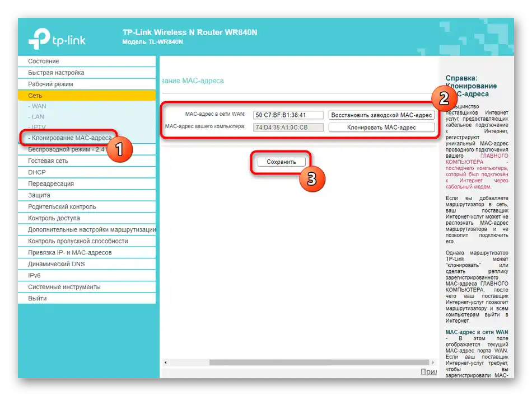The width and height of the screenshot is (532, 396).
Task: Collapse the Сеть section
Action: pyautogui.click(x=87, y=96)
